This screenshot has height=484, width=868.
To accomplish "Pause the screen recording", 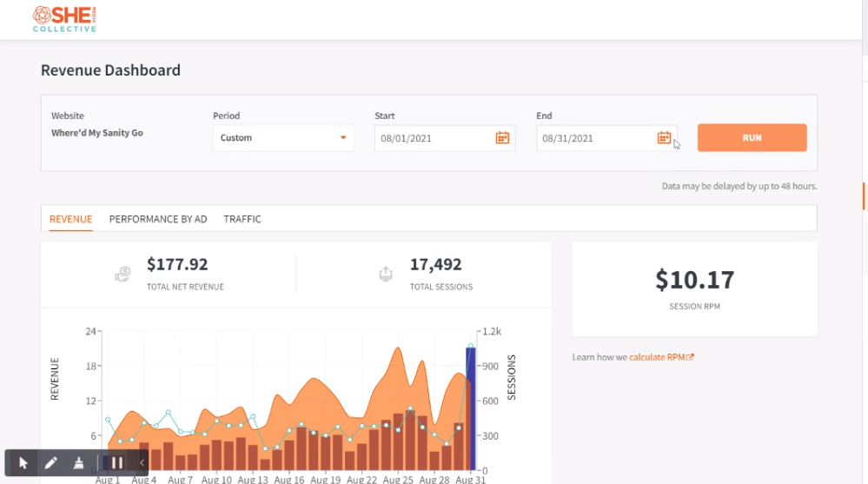I will click(116, 463).
